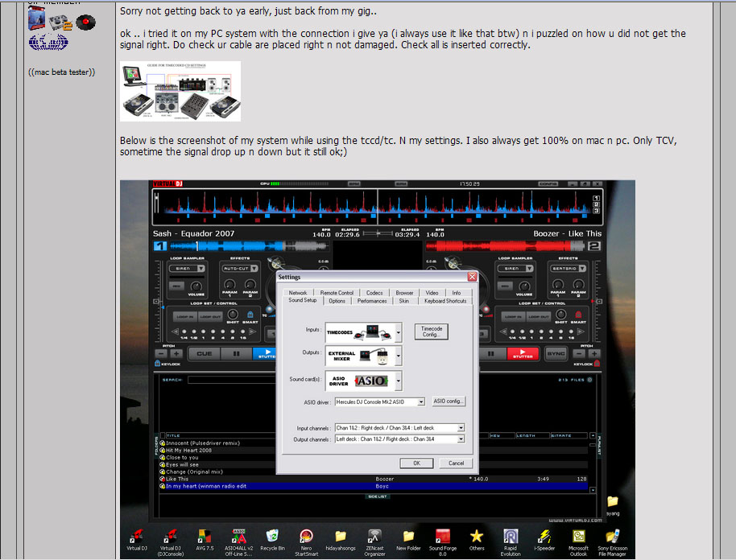Expand the Input channels combo box
Viewport: 736px width, 560px height.
pos(461,428)
